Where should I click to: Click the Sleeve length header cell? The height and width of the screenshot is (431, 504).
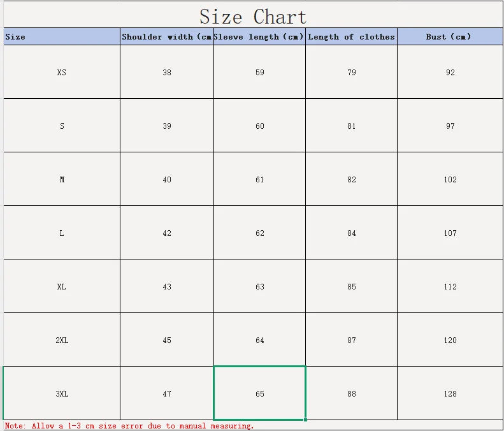(259, 37)
